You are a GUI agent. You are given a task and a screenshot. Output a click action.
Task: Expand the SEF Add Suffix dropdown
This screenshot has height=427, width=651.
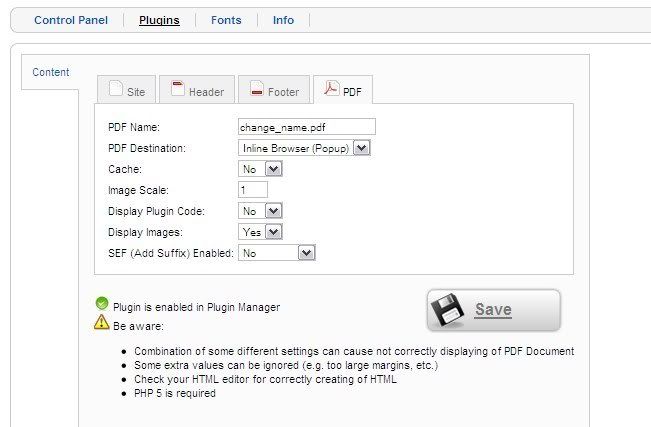[277, 253]
